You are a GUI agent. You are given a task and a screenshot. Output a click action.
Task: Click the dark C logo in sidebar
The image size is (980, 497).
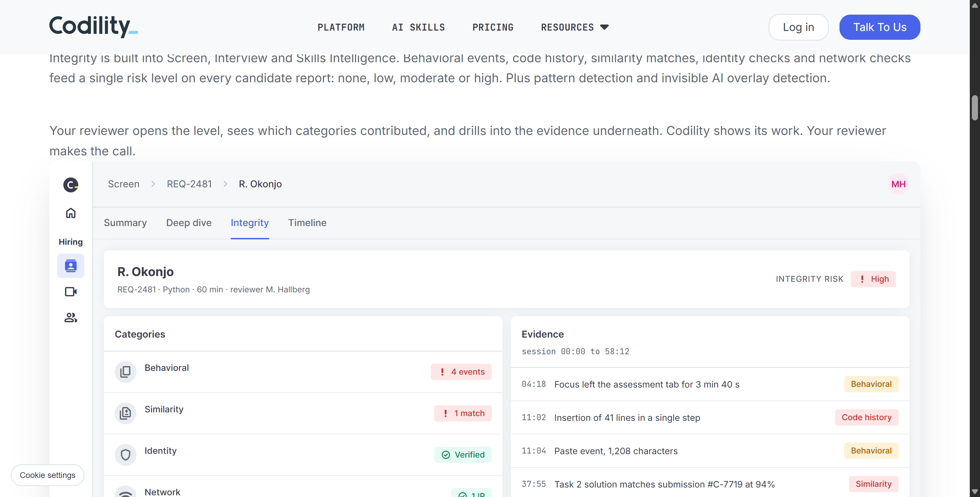(71, 185)
